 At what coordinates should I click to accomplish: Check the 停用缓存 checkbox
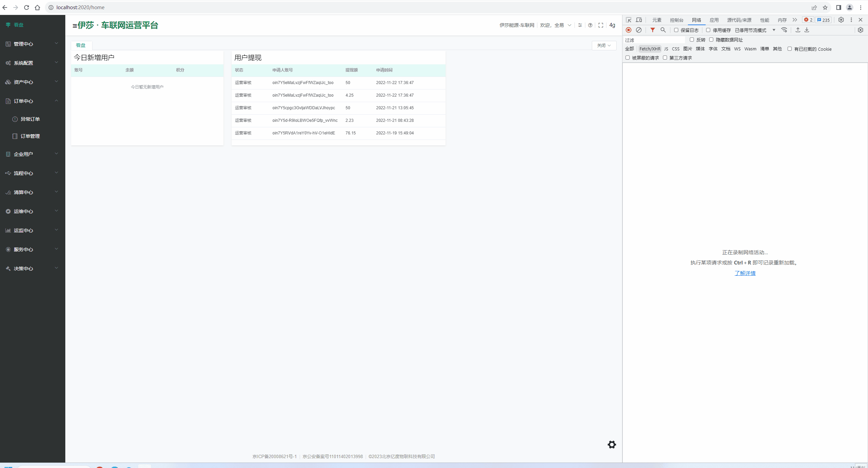(x=708, y=30)
